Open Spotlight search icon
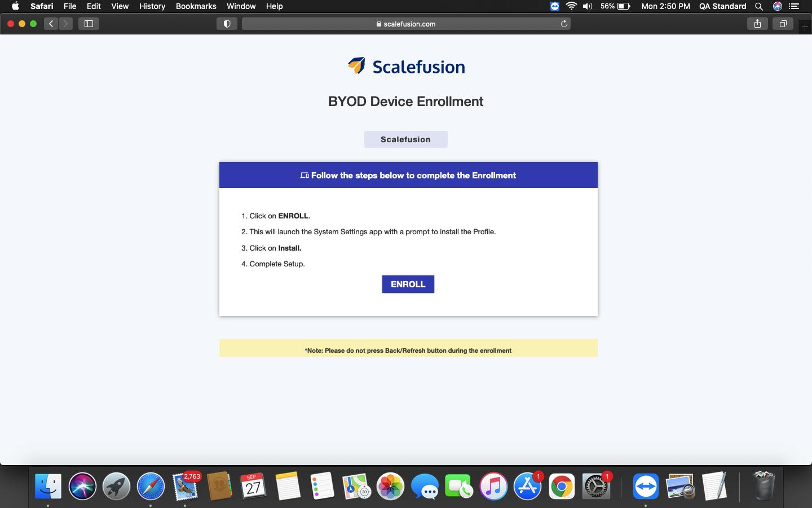The image size is (812, 508). click(x=759, y=6)
